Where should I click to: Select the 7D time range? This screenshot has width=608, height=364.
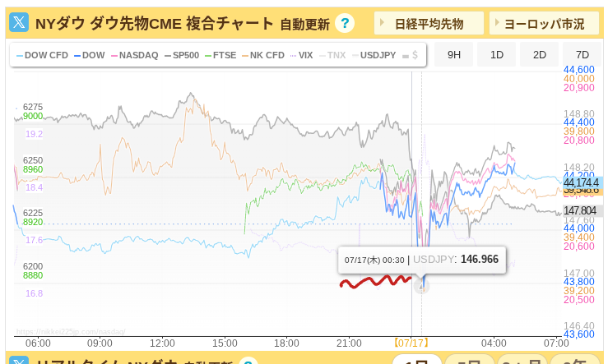pos(582,54)
